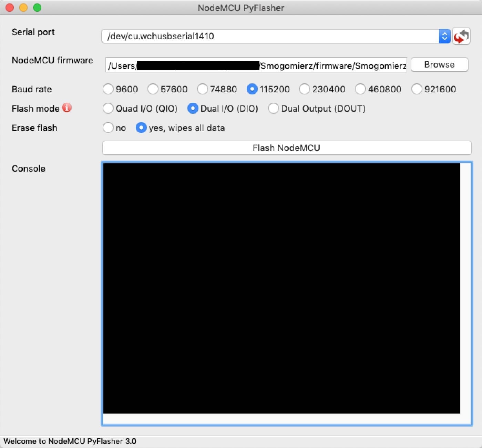This screenshot has width=482, height=448.
Task: Click the Flash mode label text
Action: coord(35,109)
